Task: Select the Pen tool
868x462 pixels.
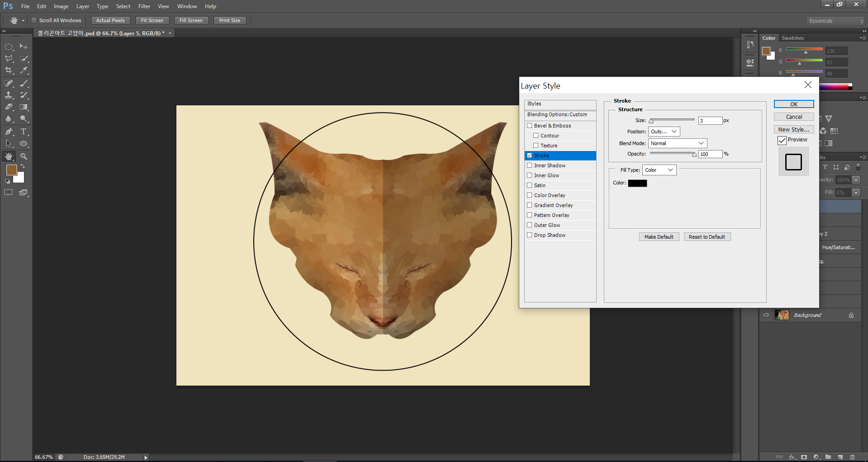Action: (9, 132)
